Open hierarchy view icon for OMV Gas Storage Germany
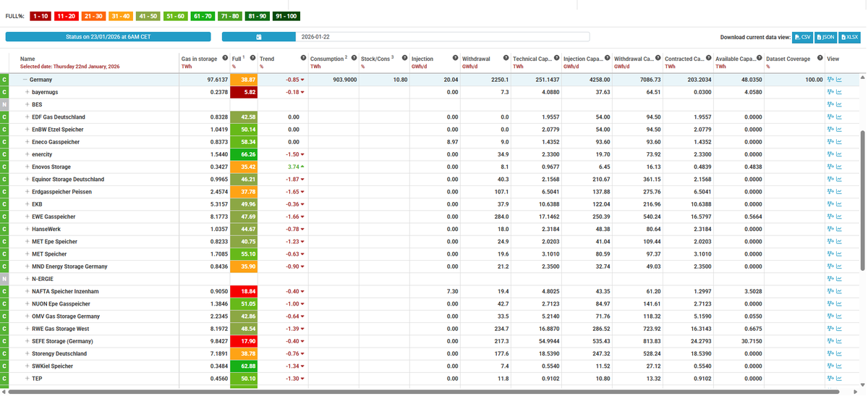The image size is (868, 399). coord(830,316)
